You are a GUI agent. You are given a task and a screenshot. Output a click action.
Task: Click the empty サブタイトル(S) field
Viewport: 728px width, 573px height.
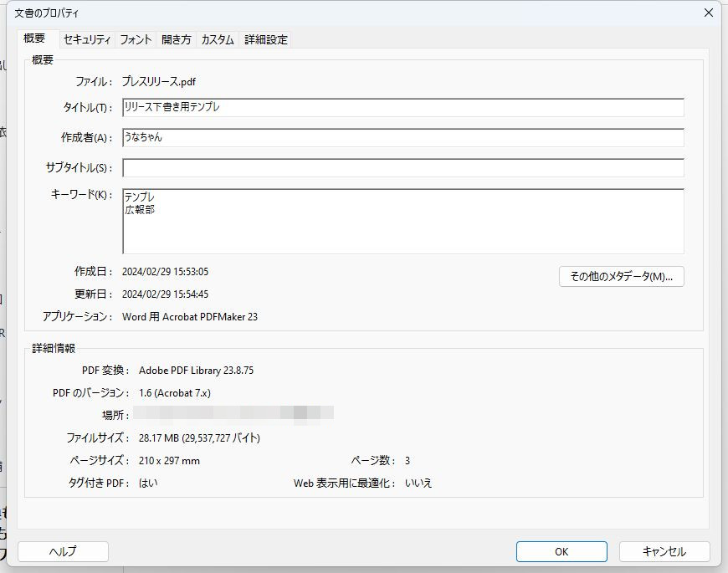click(402, 167)
